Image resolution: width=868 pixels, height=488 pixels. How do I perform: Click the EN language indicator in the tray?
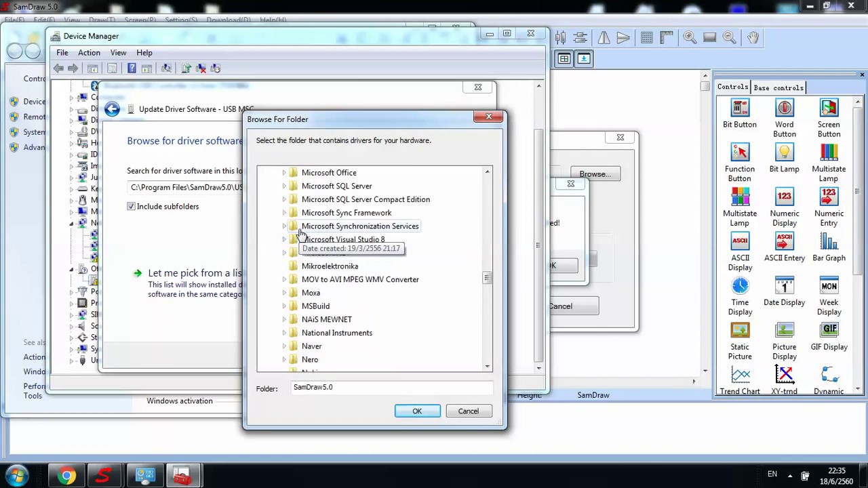772,474
